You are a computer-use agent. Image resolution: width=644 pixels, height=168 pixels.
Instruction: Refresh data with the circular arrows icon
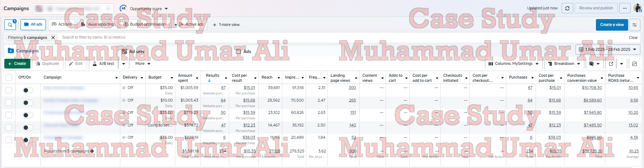tap(567, 8)
